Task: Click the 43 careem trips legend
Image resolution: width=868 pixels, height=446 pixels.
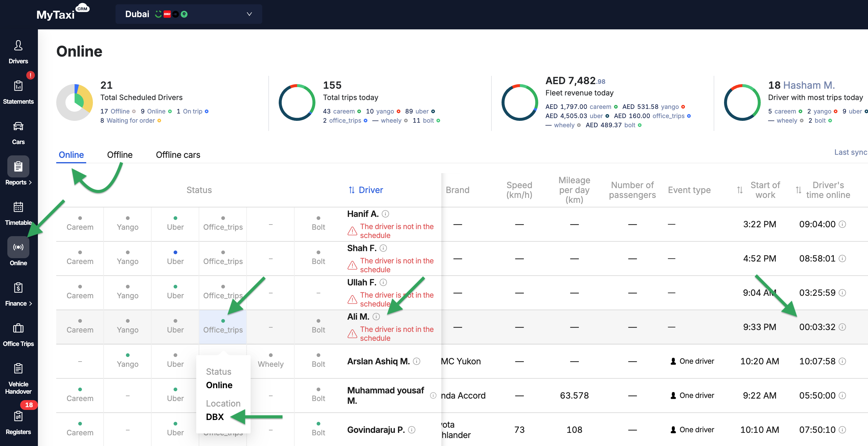Action: point(342,111)
